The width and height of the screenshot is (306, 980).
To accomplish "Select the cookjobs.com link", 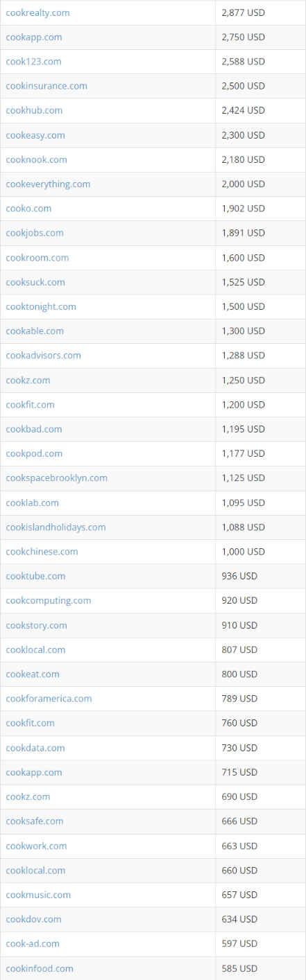I will (x=35, y=233).
